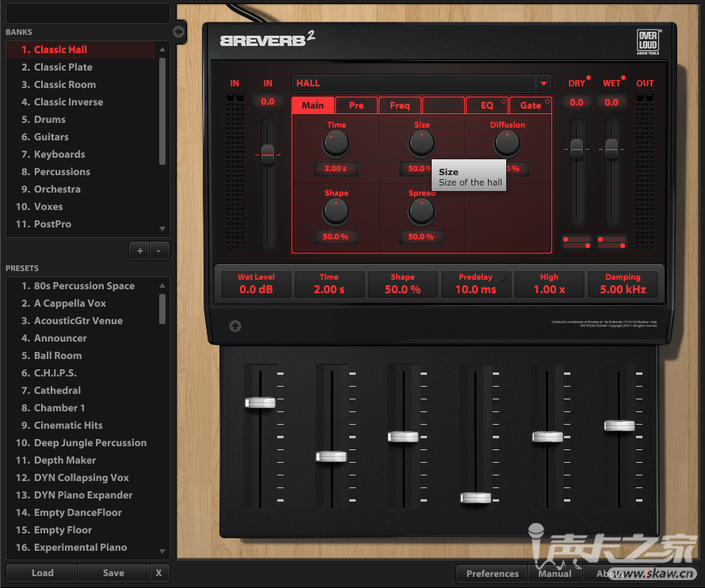Toggle the red dot beside WET

pyautogui.click(x=623, y=78)
